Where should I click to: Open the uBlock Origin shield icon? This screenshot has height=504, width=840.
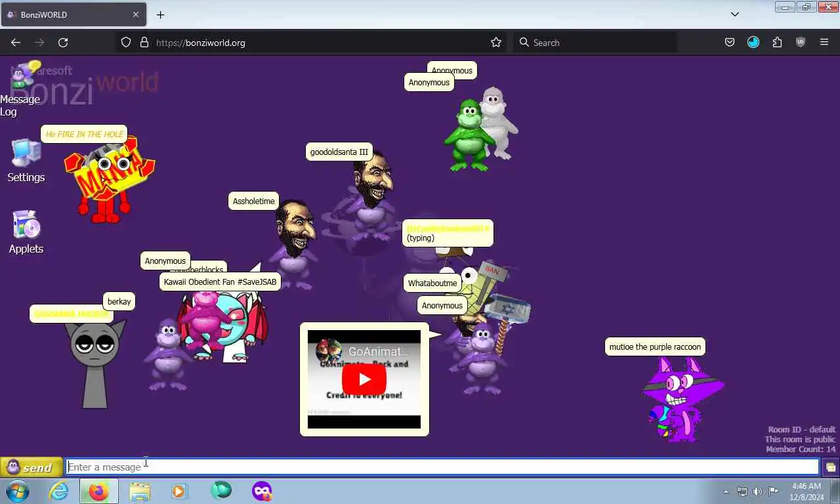point(801,42)
